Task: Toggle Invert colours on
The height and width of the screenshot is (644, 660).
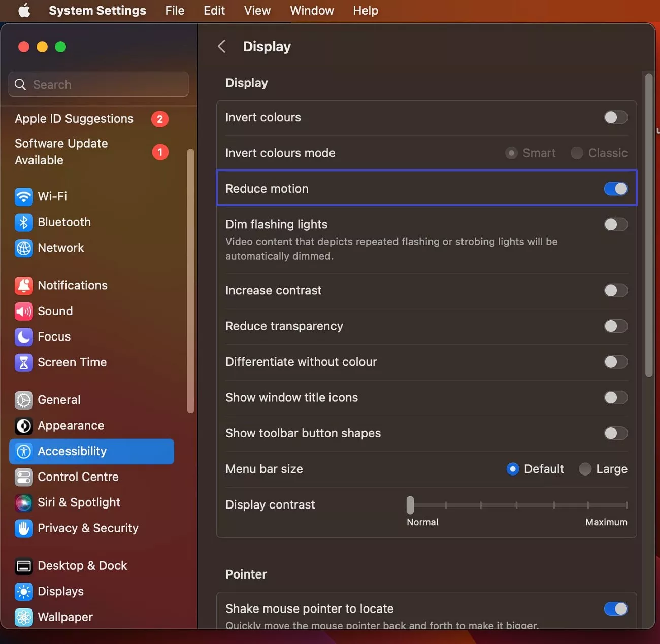Action: click(x=616, y=117)
